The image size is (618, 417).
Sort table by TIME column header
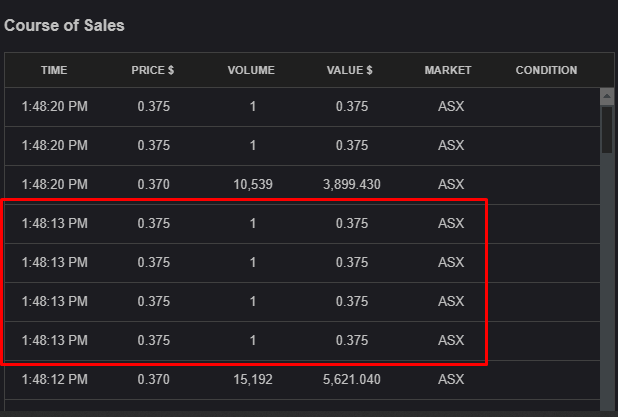[x=54, y=70]
